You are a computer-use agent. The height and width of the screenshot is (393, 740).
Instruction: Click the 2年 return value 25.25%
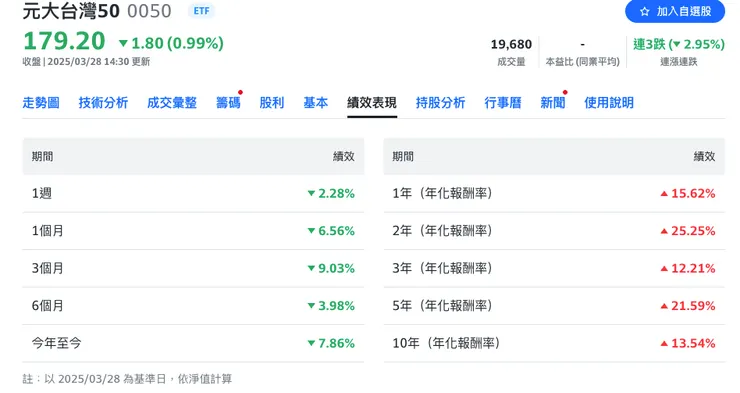point(688,231)
